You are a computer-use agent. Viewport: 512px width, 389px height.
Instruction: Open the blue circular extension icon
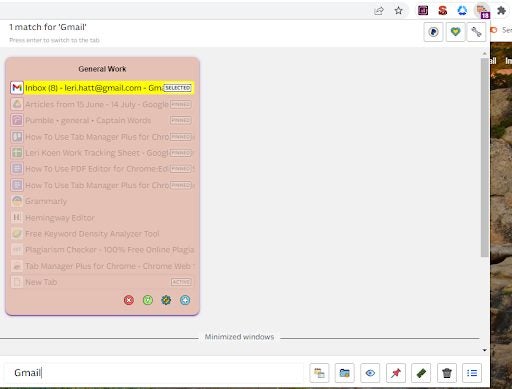coord(462,11)
